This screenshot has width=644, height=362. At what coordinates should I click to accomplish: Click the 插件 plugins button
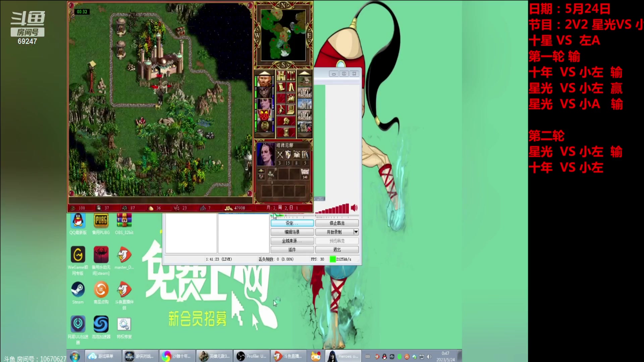(292, 250)
